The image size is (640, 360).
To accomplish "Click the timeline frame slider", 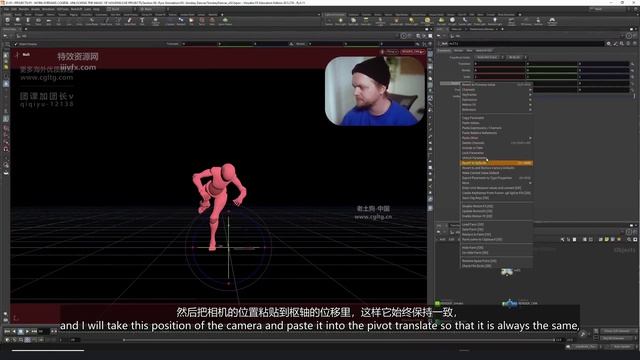I will 339,340.
